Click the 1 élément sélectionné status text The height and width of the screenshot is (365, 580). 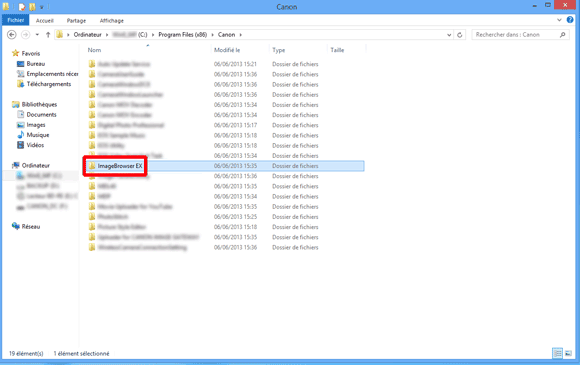coord(81,354)
